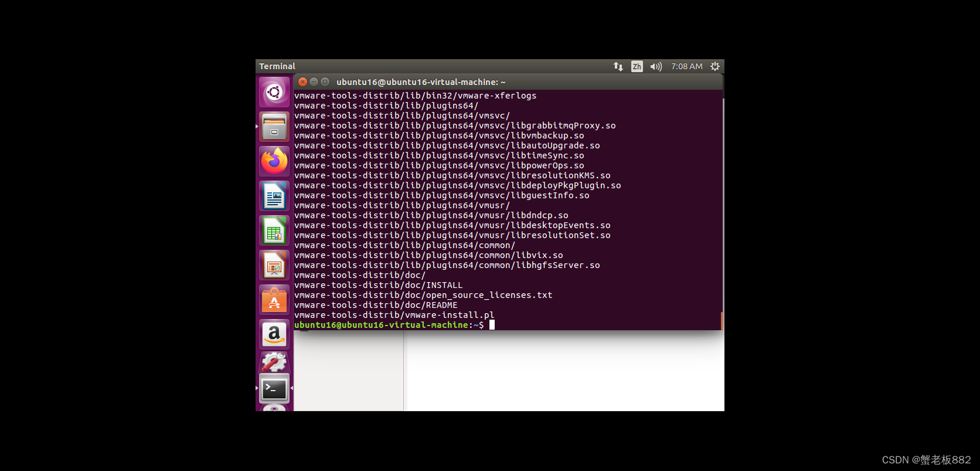
Task: Click the libtimeSync.so line
Action: click(x=439, y=155)
